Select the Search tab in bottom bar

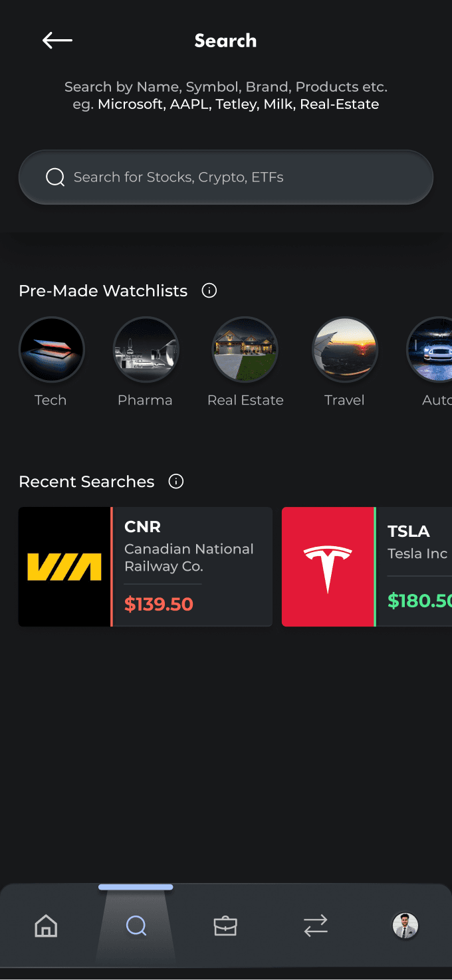(x=136, y=926)
